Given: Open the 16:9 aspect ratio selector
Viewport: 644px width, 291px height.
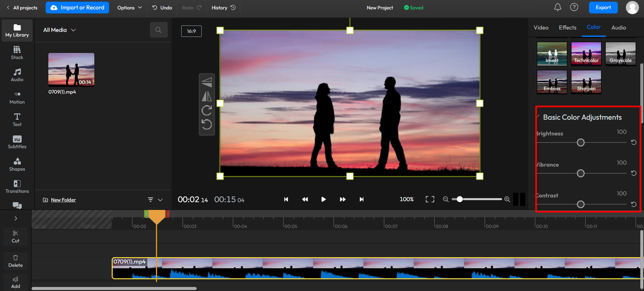Looking at the screenshot, I should tap(191, 31).
